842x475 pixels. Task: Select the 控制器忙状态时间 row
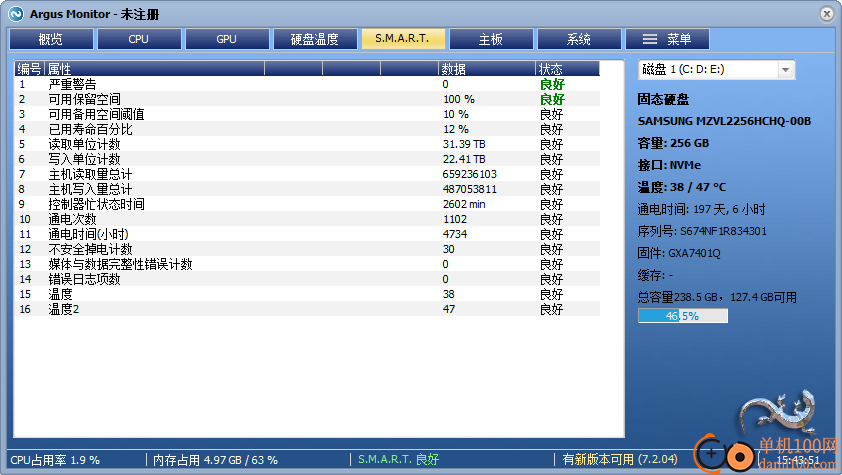(x=307, y=204)
